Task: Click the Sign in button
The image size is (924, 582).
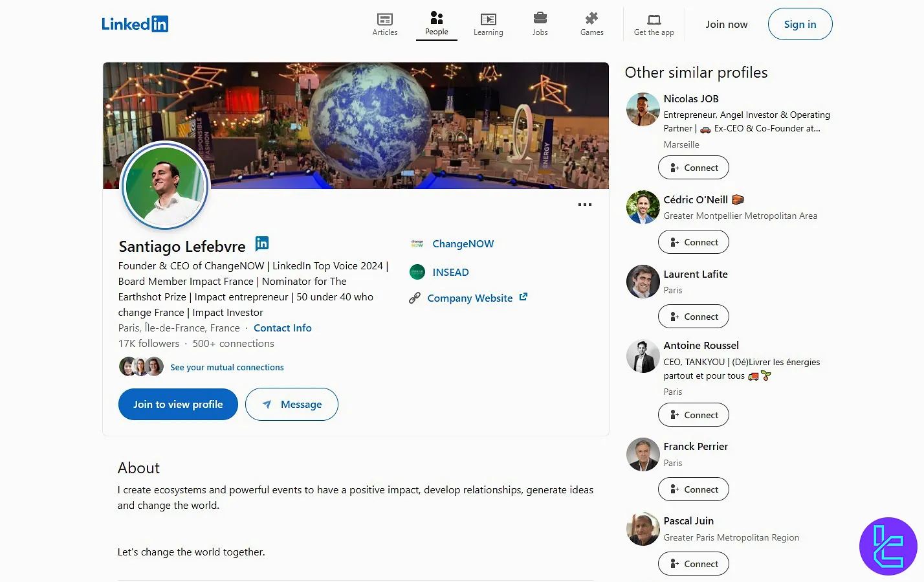Action: [x=800, y=24]
